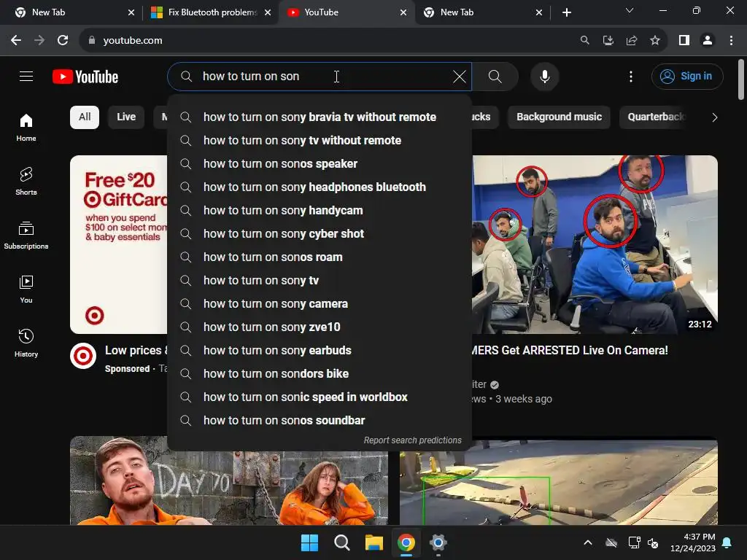Screen dimensions: 747x560
Task: Open YouTube settings three-dot menu
Action: [631, 77]
